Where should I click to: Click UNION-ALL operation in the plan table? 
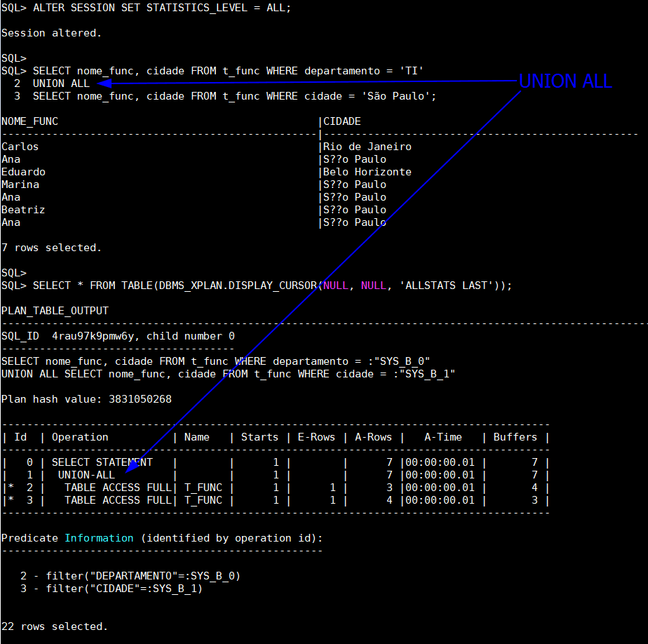[x=86, y=475]
